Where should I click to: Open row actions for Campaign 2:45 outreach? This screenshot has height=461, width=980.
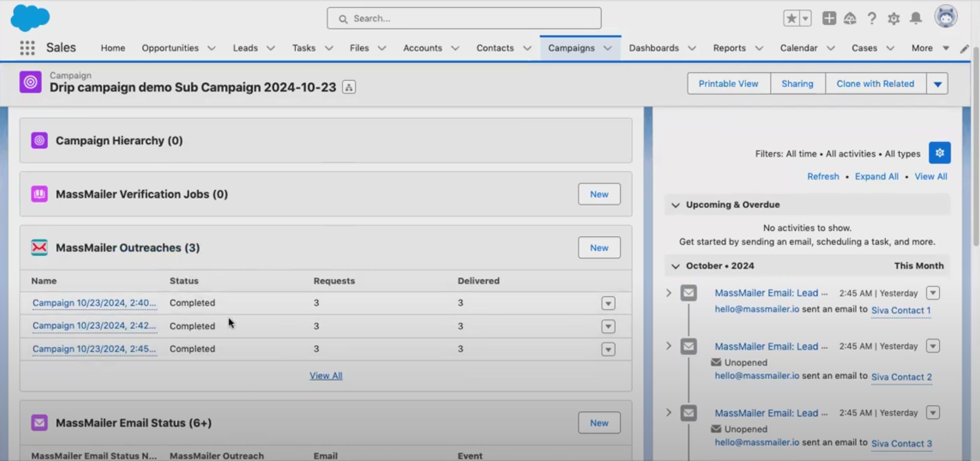coord(608,349)
